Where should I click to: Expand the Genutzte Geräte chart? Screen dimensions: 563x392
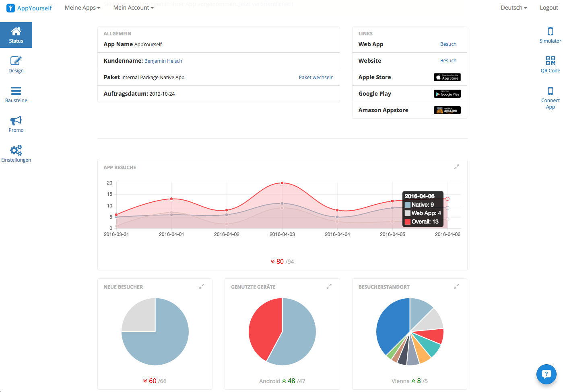click(x=329, y=286)
